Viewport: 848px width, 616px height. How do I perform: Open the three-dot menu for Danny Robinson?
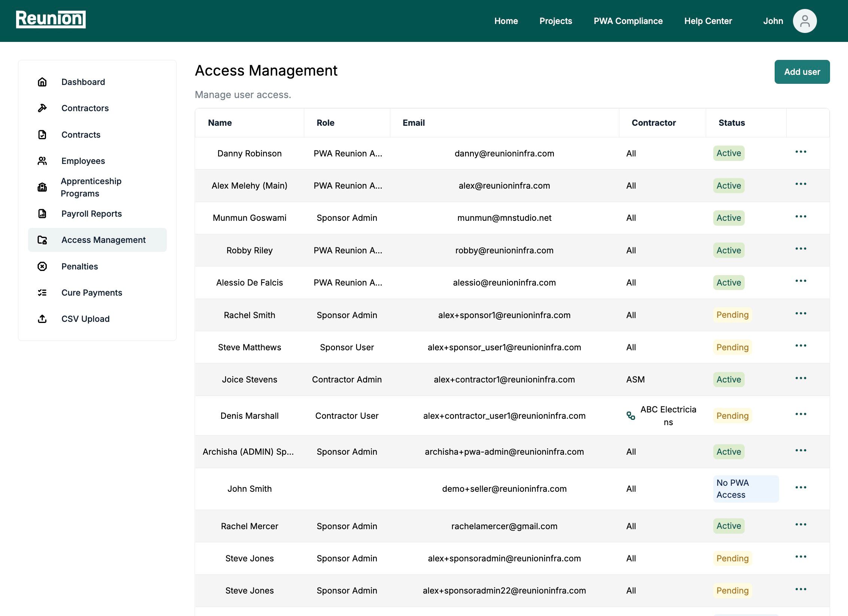point(801,152)
